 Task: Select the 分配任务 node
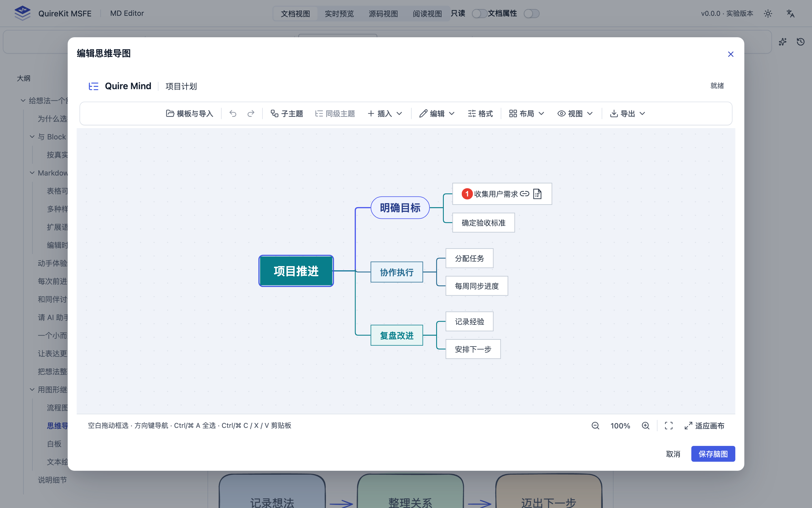point(469,258)
